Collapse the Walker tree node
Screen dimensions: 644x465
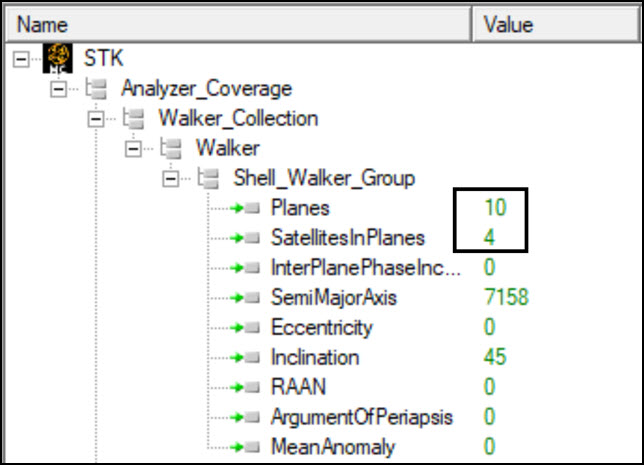pos(132,148)
